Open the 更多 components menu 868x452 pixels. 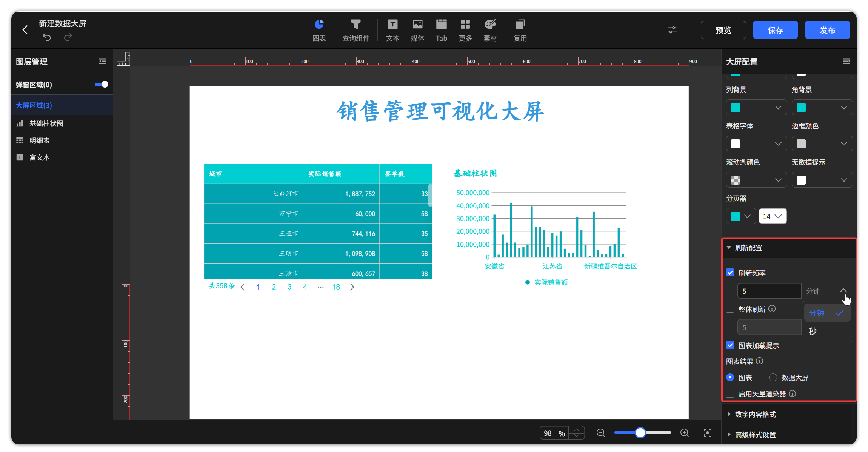pyautogui.click(x=465, y=30)
